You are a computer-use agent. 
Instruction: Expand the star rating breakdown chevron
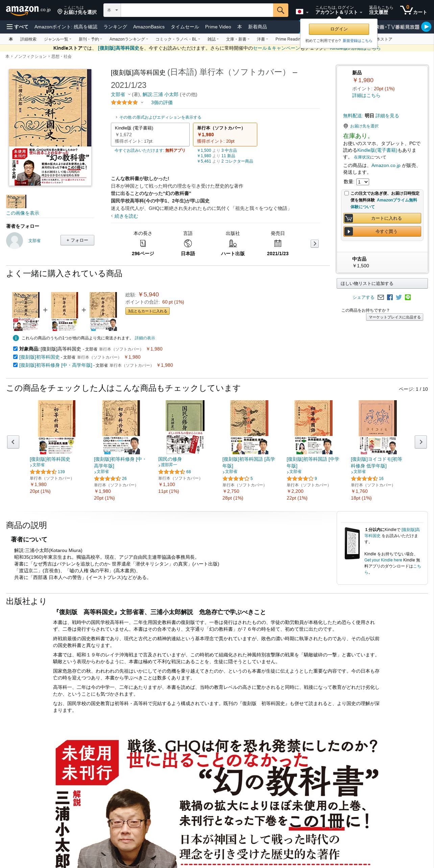[142, 102]
